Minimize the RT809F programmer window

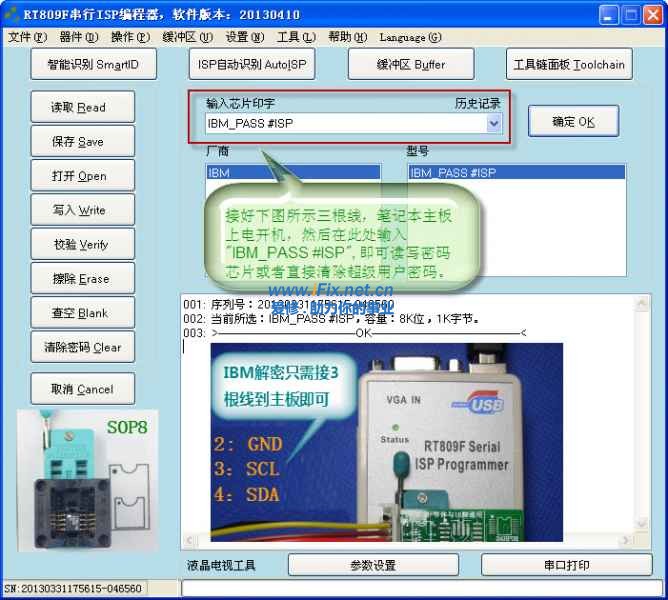tap(609, 15)
